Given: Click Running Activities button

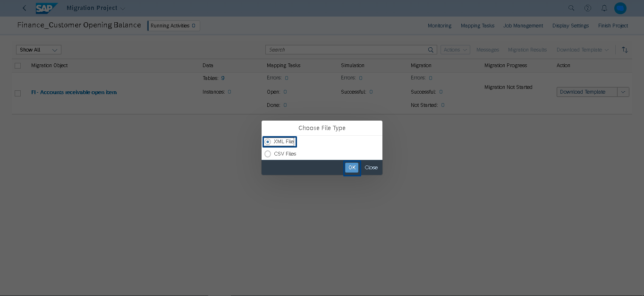Looking at the screenshot, I should (174, 26).
